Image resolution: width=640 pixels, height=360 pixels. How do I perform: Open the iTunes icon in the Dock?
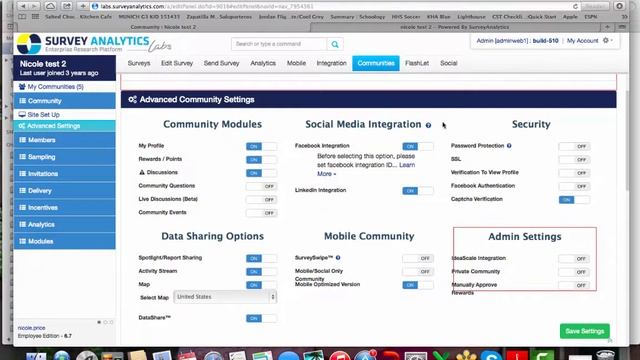(x=340, y=356)
